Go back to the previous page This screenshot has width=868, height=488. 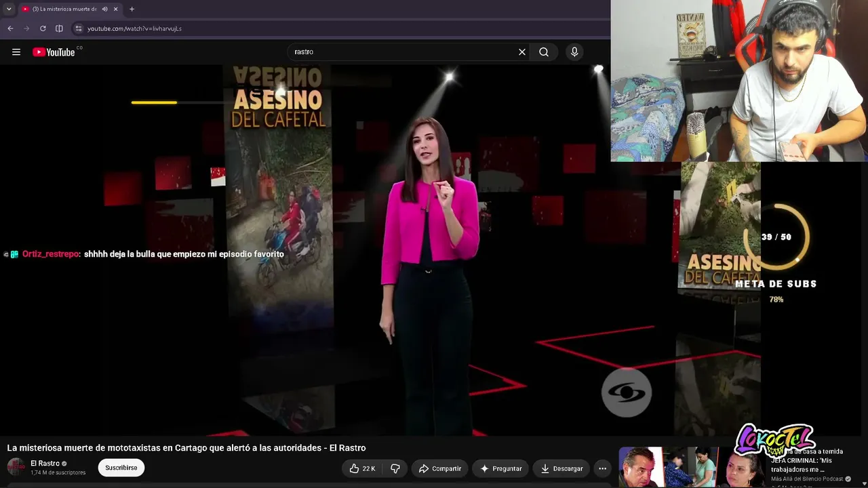click(x=10, y=28)
